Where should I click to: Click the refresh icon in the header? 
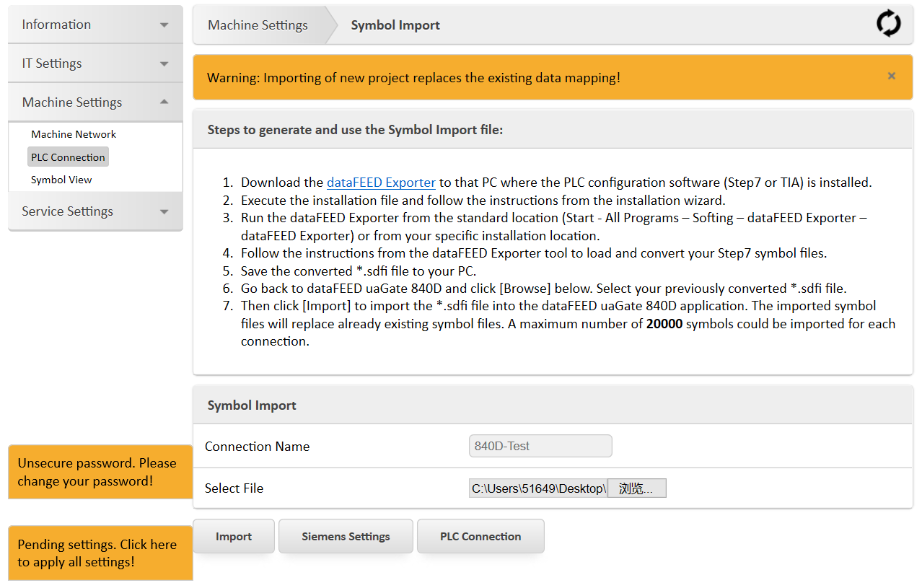[x=888, y=24]
